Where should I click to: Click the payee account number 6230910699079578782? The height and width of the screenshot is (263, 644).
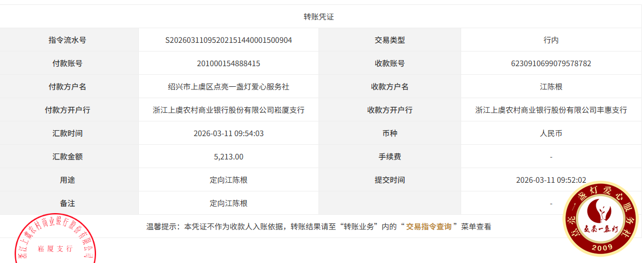pos(551,63)
